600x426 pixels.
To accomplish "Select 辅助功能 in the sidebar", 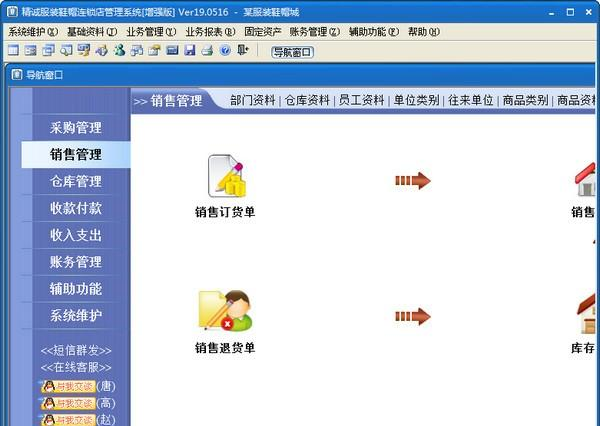I will point(76,289).
